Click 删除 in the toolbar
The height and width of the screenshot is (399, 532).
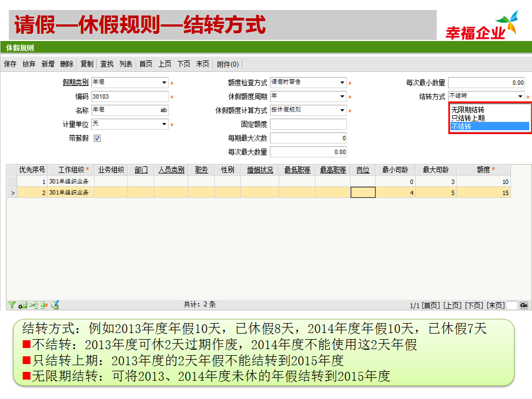coord(66,64)
